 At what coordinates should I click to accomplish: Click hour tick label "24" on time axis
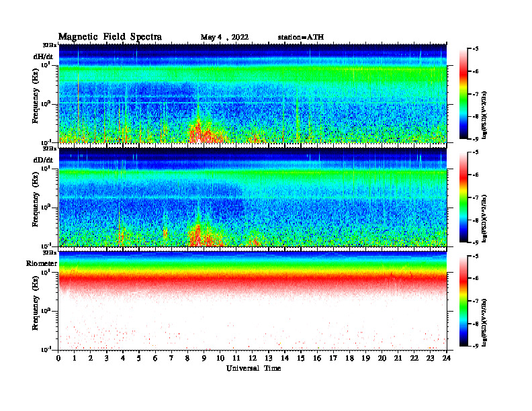447,358
